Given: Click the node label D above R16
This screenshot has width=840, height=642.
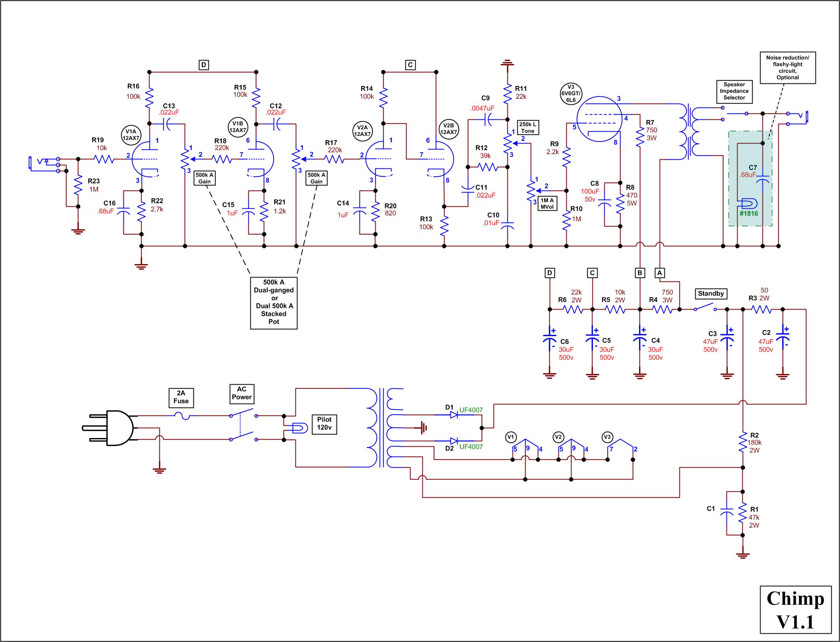Looking at the screenshot, I should tap(203, 65).
